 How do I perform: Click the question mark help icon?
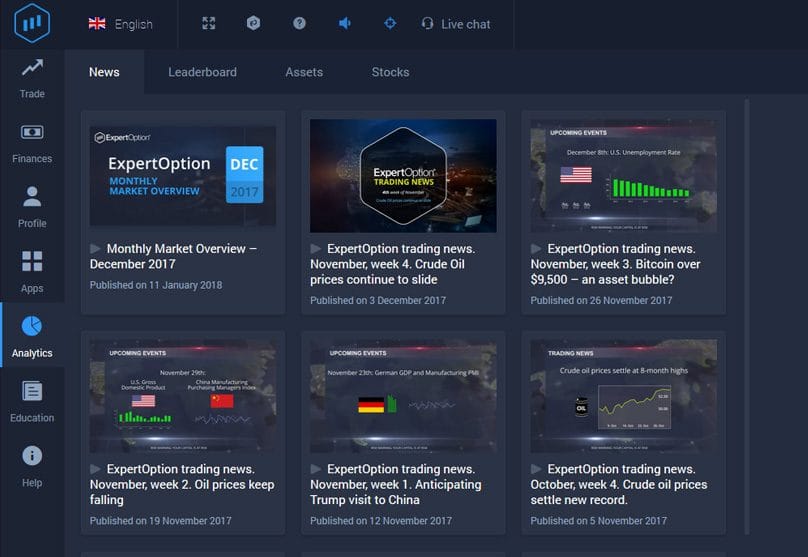pyautogui.click(x=299, y=24)
